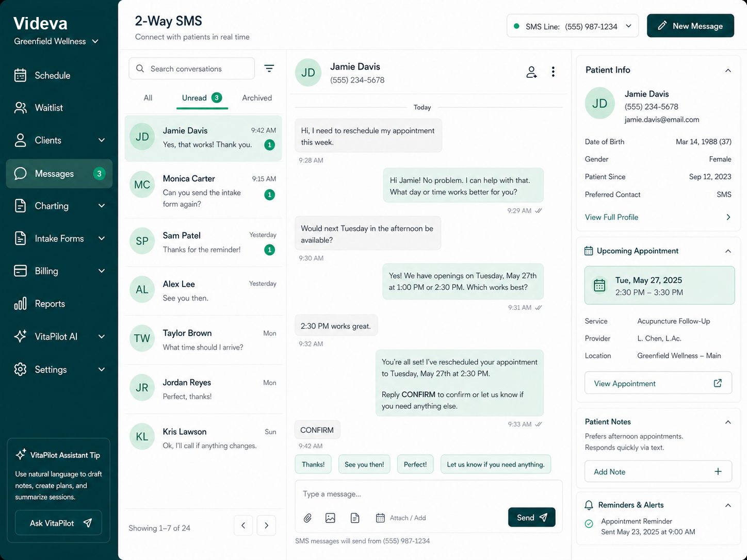Open the SMS Line number dropdown

point(628,25)
